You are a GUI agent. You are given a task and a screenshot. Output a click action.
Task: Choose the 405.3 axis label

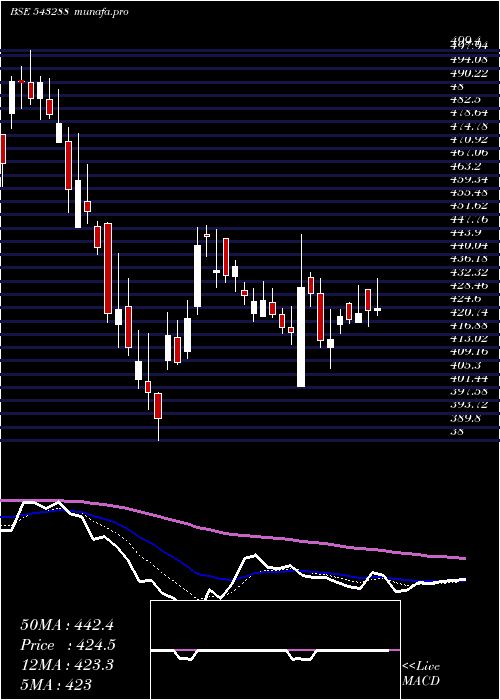click(x=465, y=365)
